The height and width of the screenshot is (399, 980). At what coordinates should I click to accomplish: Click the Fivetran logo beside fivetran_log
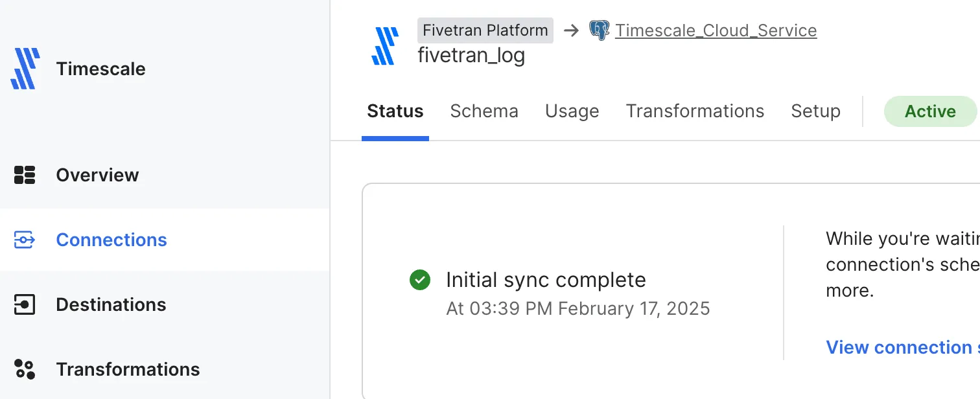pyautogui.click(x=385, y=46)
